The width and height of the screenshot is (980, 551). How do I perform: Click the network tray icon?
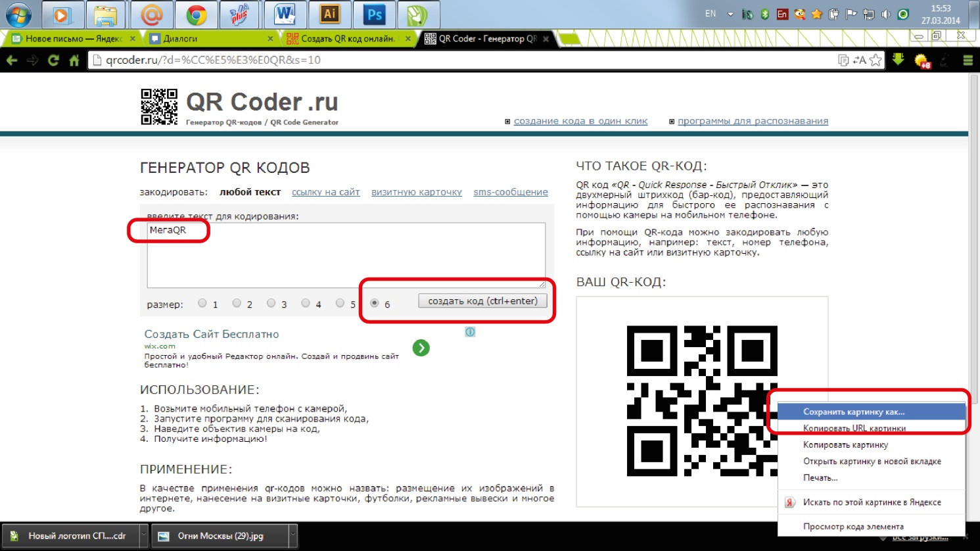869,14
